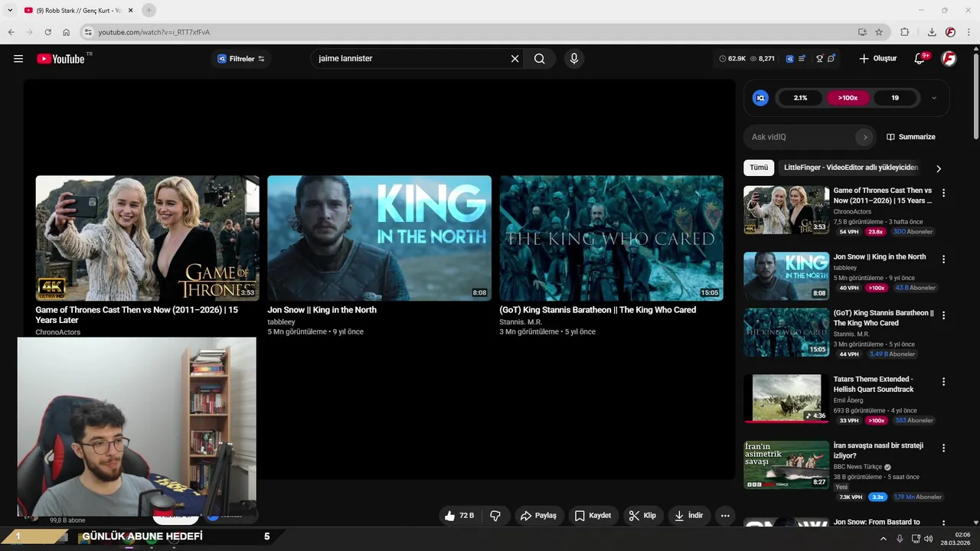Open the vidIQ trophy icon in header

[x=819, y=59]
